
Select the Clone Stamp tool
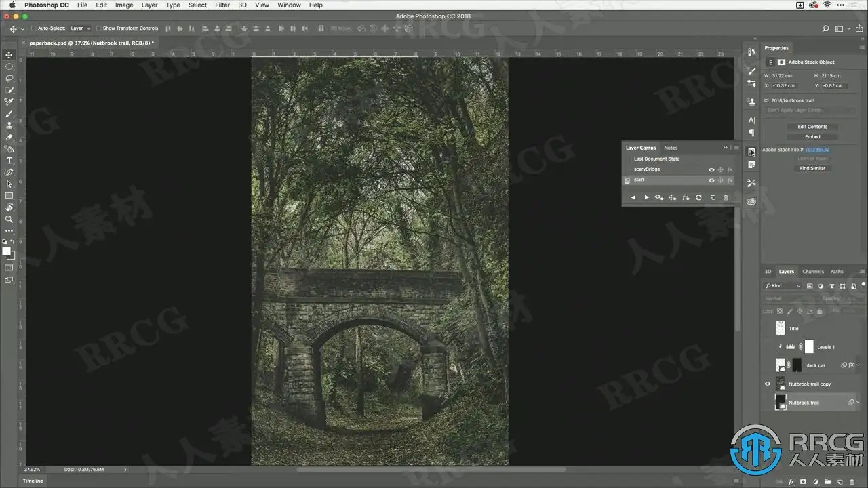pos(9,125)
